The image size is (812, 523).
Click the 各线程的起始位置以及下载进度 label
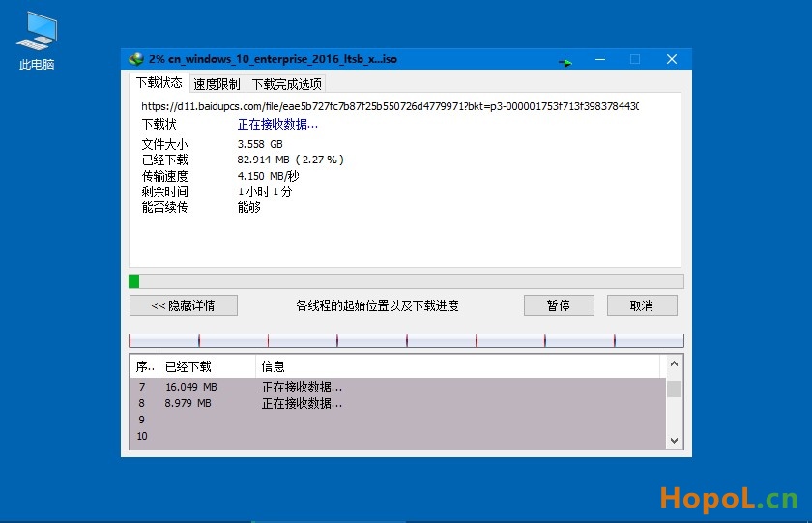[x=378, y=305]
